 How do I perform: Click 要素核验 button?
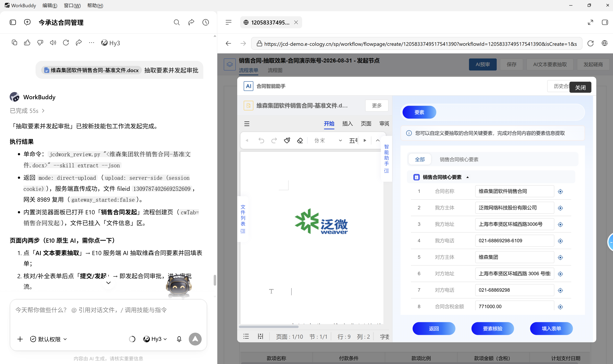pos(492,328)
